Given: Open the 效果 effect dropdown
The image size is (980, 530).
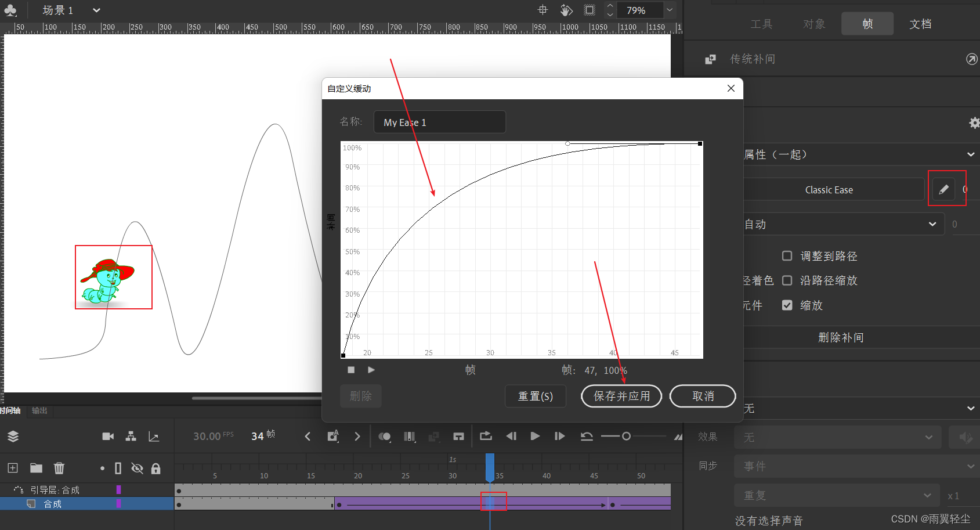Looking at the screenshot, I should pos(837,437).
